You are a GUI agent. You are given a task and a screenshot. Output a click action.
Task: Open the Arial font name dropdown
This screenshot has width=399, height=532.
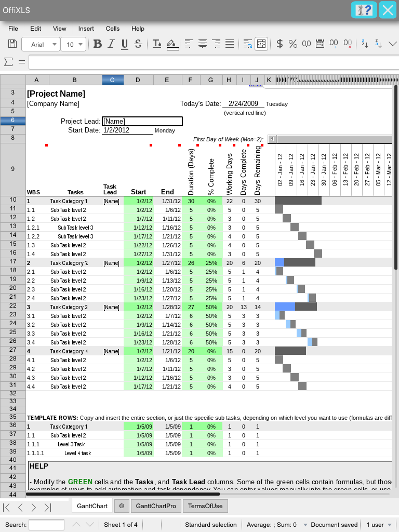(x=54, y=44)
